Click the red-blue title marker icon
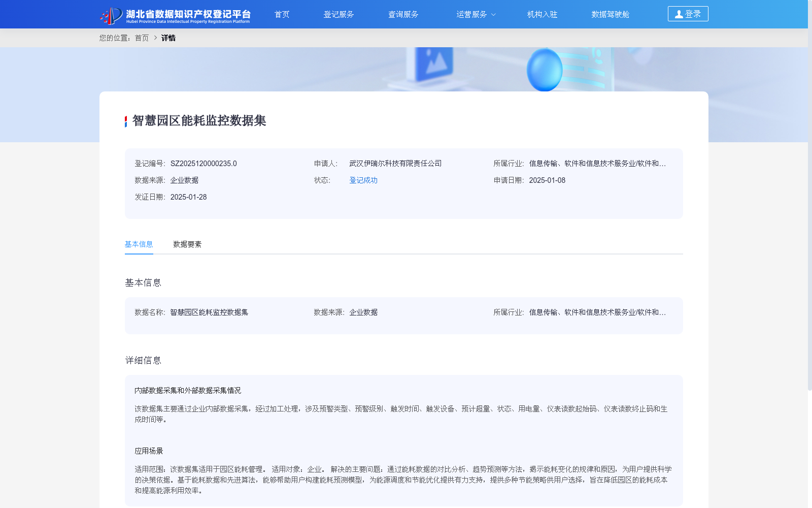Viewport: 812px width, 508px height. point(126,121)
